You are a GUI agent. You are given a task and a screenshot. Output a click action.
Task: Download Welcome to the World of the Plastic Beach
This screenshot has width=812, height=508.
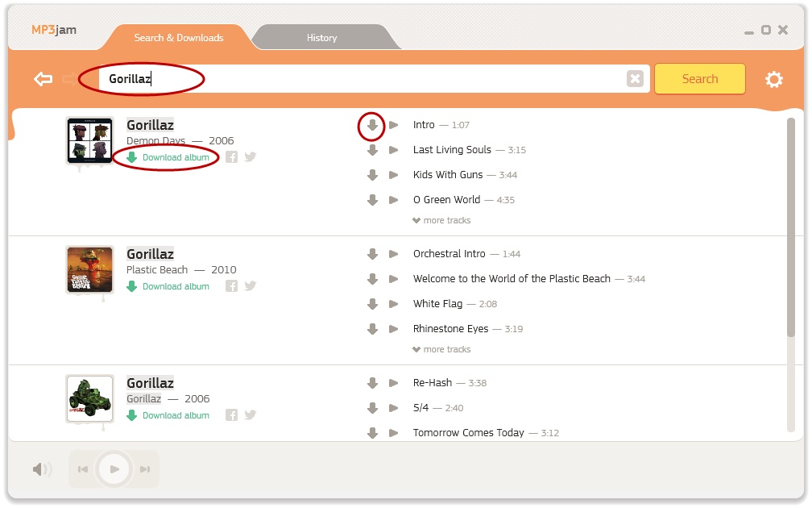tap(372, 279)
